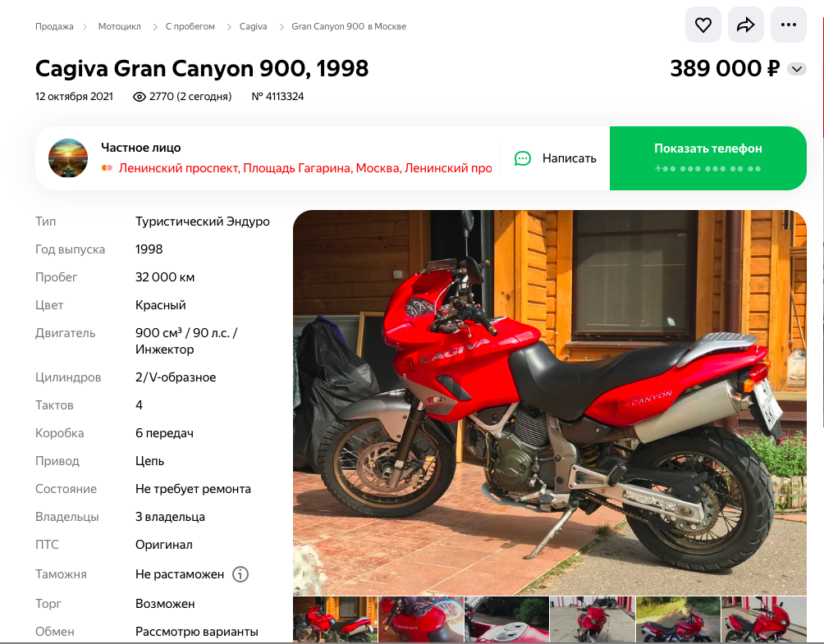Open the Мотоцикл breadcrumb link
824x644 pixels.
pos(119,26)
